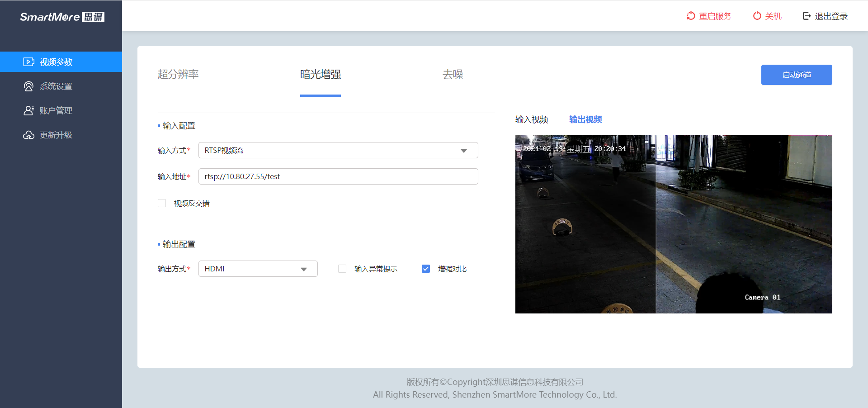Enable the 输入异常提示 checkbox
Screen dimensions: 868x408
342,269
